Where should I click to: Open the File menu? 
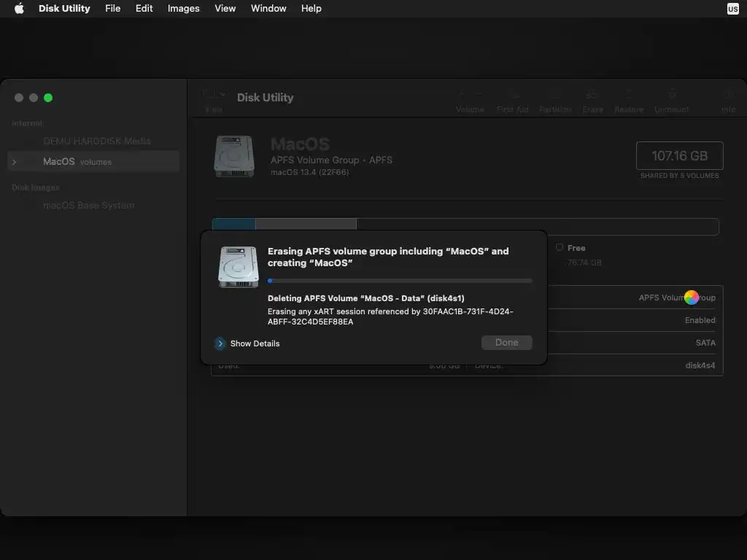(x=112, y=9)
